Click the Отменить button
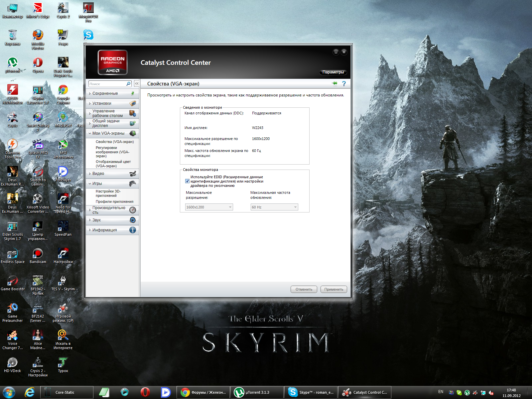532x399 pixels. click(x=304, y=289)
